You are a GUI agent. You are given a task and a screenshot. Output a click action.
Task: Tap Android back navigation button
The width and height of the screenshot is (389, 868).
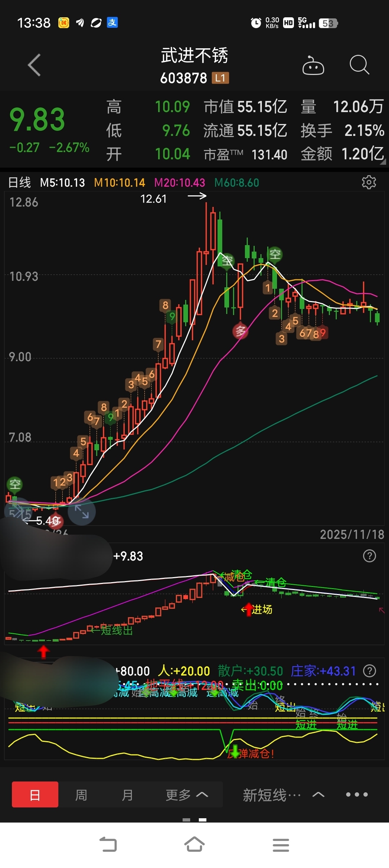[x=108, y=845]
